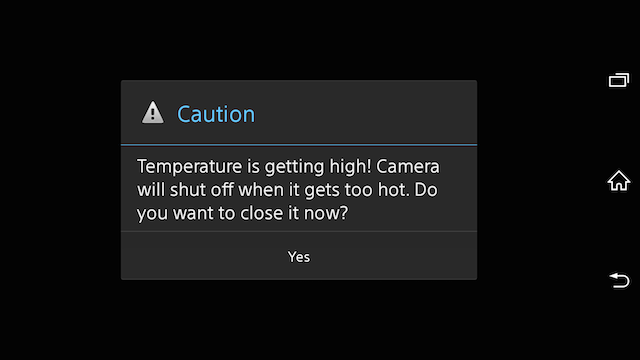The height and width of the screenshot is (360, 640).
Task: Click the warning triangle icon
Action: (x=153, y=112)
